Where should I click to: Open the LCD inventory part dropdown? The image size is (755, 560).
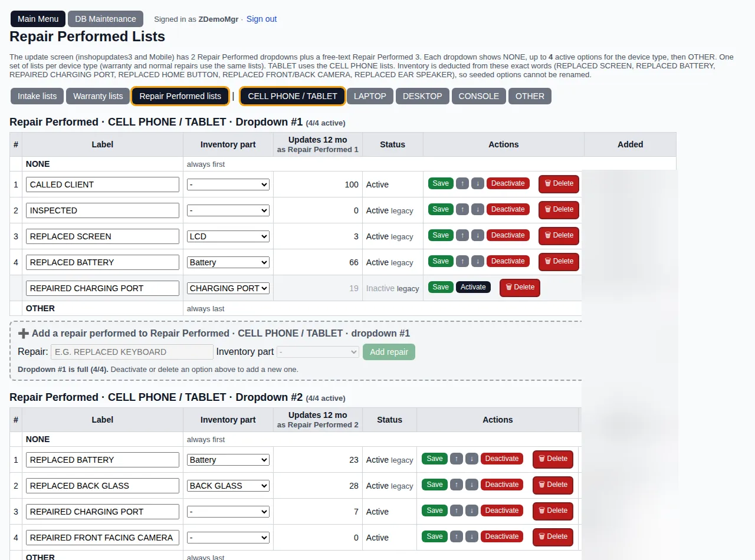tap(228, 236)
